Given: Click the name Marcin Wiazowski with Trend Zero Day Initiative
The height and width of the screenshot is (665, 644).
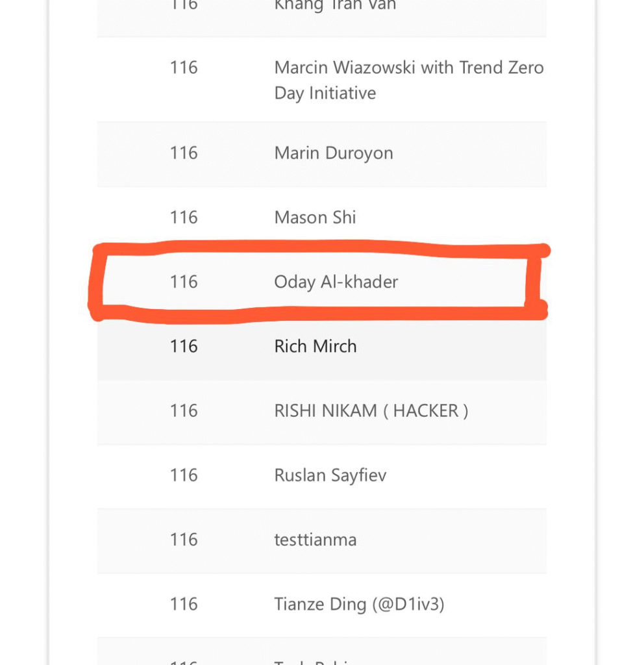Looking at the screenshot, I should pos(408,68).
